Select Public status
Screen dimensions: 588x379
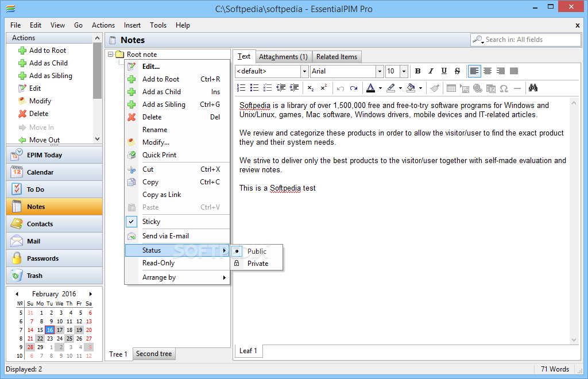coord(257,251)
